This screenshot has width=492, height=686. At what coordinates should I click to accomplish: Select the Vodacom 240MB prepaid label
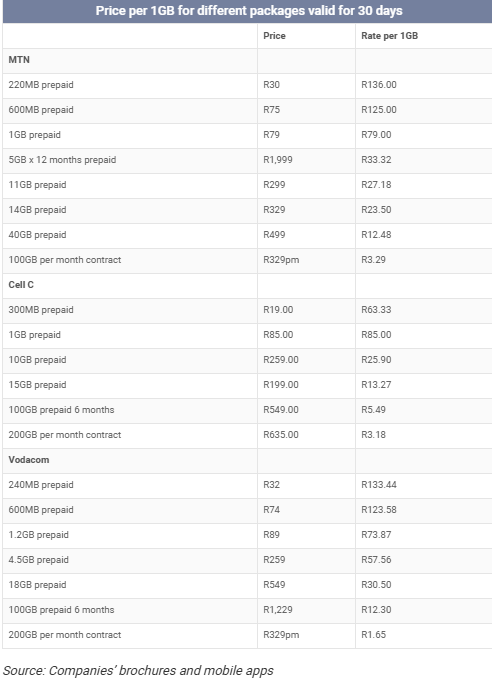[41, 485]
